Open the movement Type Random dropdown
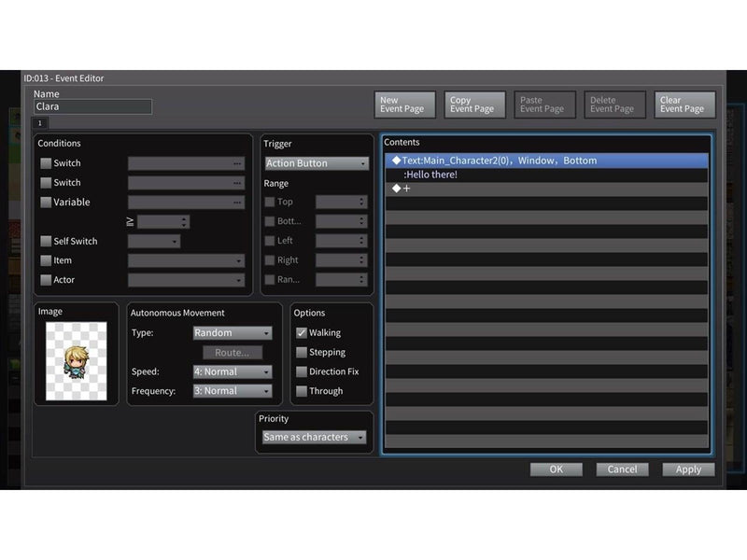Image resolution: width=747 pixels, height=560 pixels. tap(233, 333)
